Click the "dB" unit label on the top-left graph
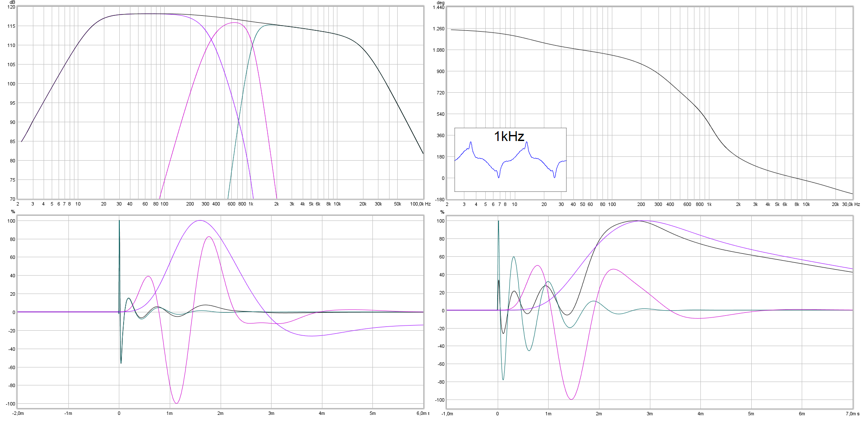Viewport: 868px width, 423px height. [12, 2]
